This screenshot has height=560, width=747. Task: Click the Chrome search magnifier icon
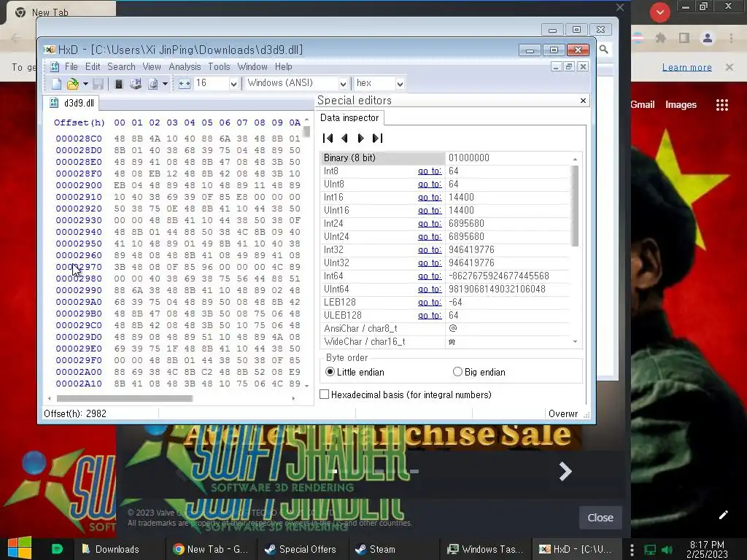[603, 49]
